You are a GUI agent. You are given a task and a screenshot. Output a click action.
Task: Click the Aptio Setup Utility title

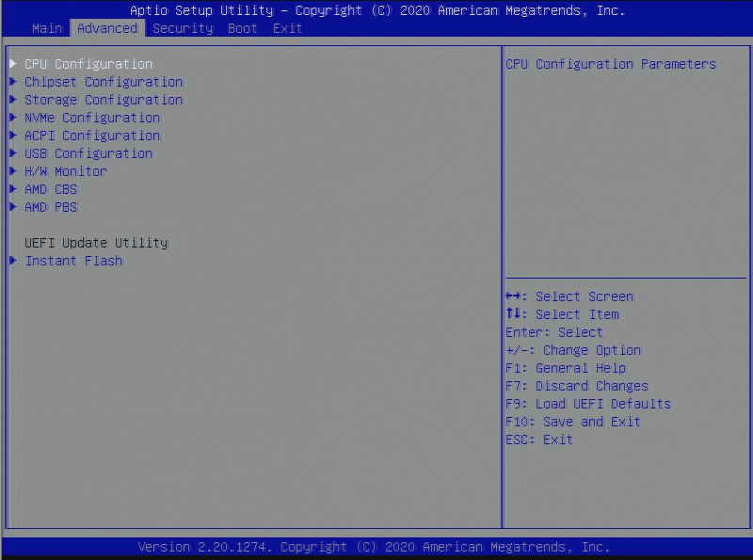(377, 10)
